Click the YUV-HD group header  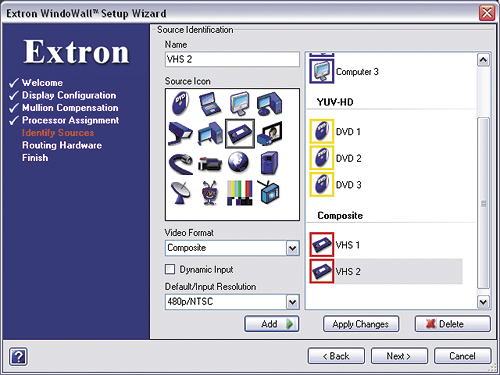[335, 102]
